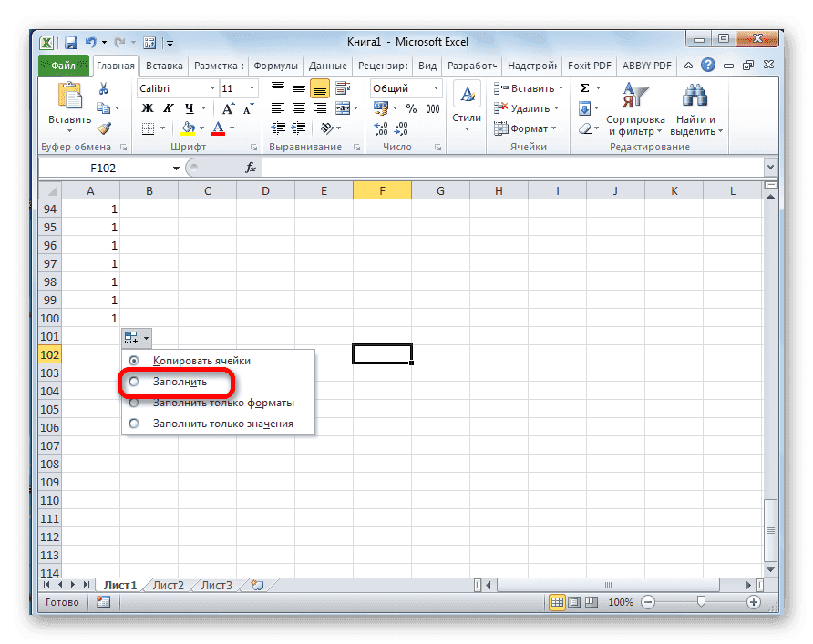Select Заполнить только значения option
Viewport: 813px width, 644px height.
pos(134,423)
